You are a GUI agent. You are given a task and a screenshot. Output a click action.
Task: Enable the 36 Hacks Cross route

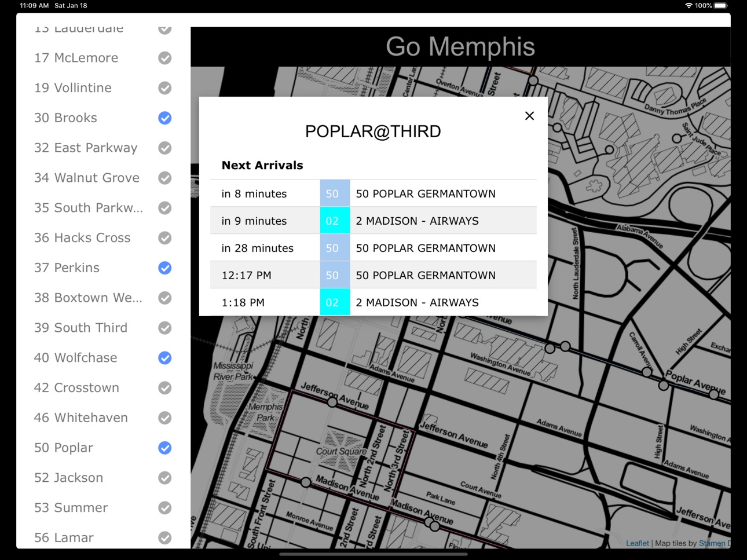[x=165, y=238]
